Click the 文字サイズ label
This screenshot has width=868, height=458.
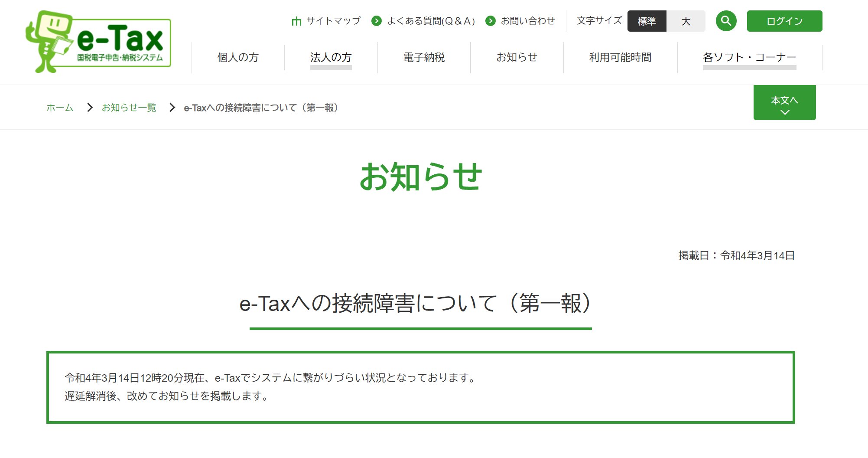point(599,21)
